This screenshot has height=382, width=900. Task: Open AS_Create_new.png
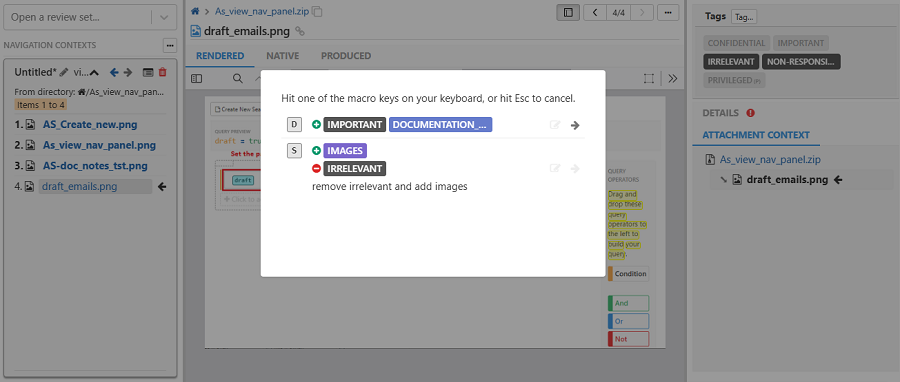pyautogui.click(x=90, y=124)
